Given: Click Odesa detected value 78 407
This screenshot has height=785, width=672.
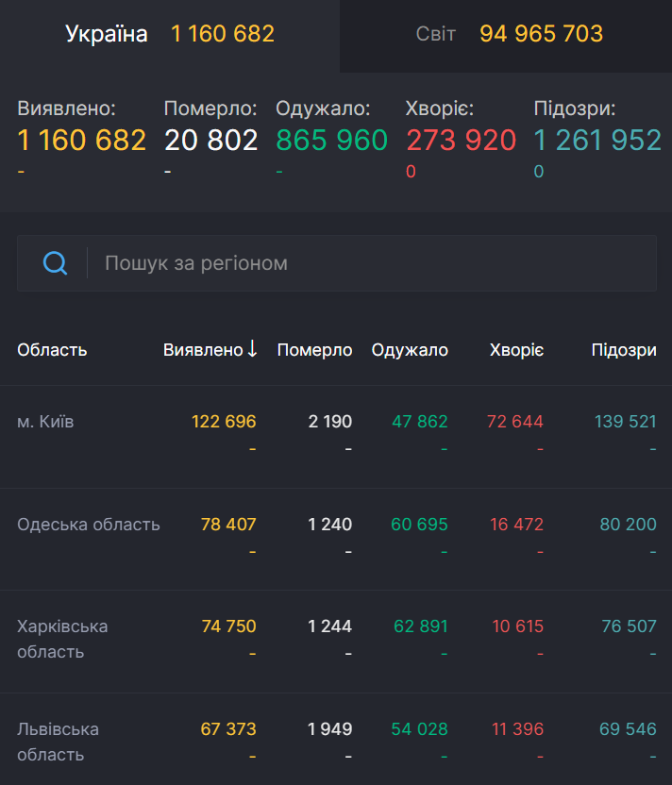Looking at the screenshot, I should 228,525.
